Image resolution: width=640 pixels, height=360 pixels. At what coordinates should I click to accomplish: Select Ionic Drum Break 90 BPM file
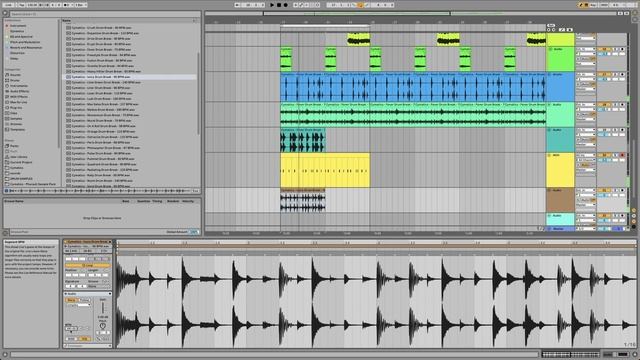pos(129,77)
